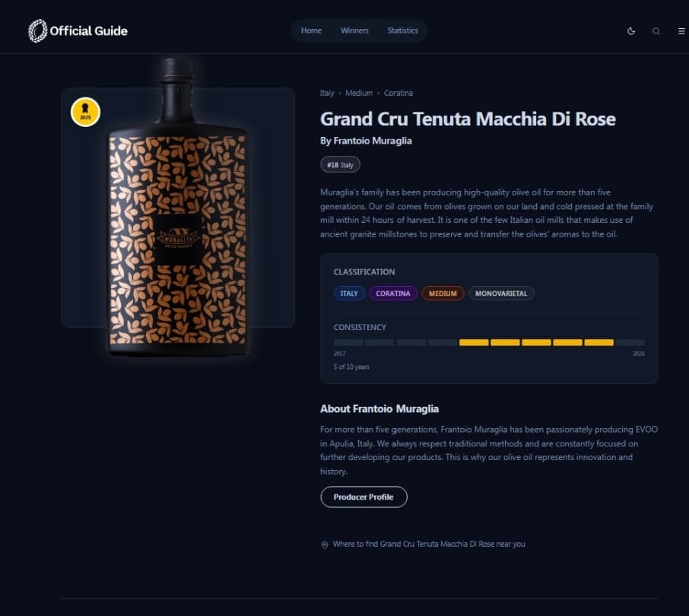Image resolution: width=689 pixels, height=616 pixels.
Task: Click the #18 Italy ranking badge
Action: 340,165
